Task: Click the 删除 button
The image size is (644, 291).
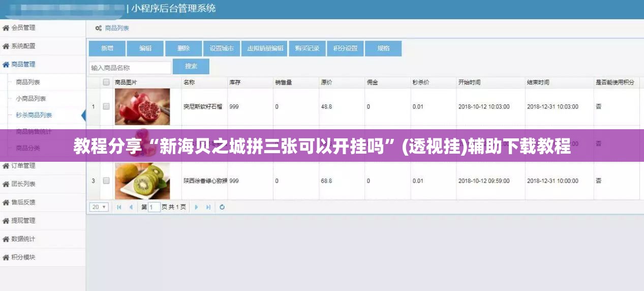Action: pyautogui.click(x=183, y=48)
